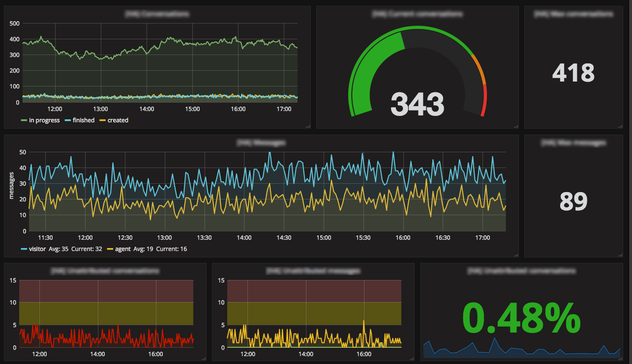Image resolution: width=632 pixels, height=364 pixels.
Task: Open the Unattributed conversations panel menu
Action: (105, 271)
